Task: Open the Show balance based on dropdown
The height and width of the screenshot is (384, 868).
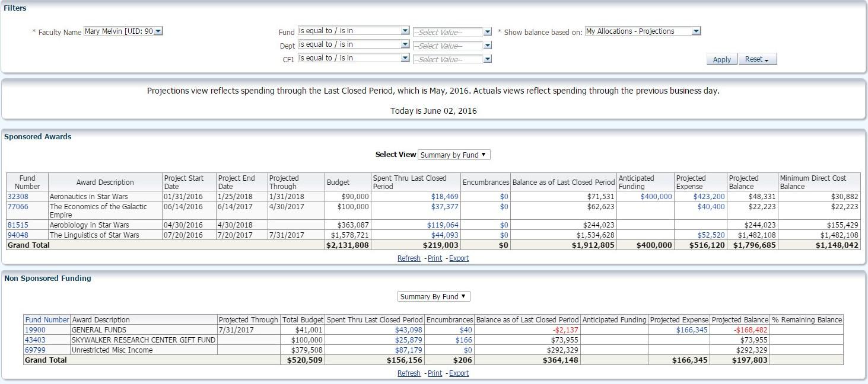Action: coord(643,31)
